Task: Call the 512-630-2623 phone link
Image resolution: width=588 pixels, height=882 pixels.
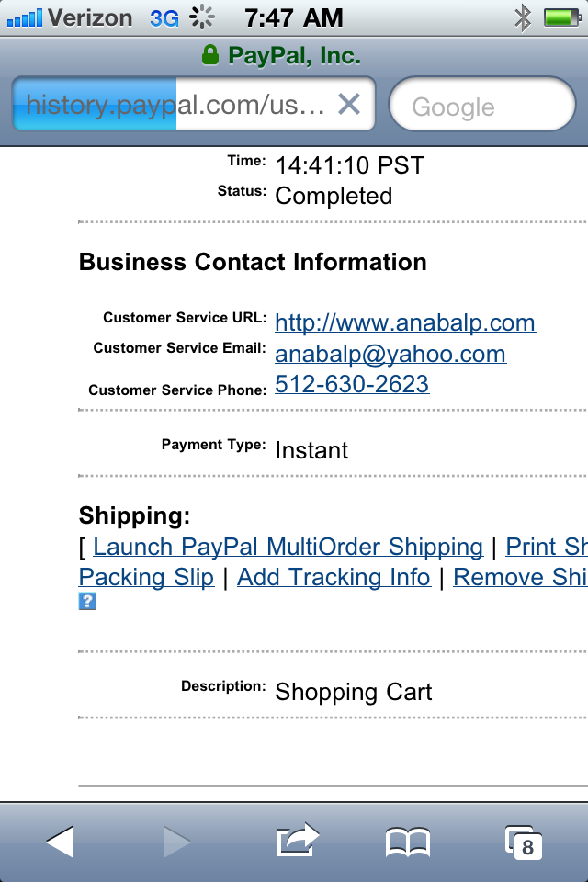Action: tap(352, 384)
